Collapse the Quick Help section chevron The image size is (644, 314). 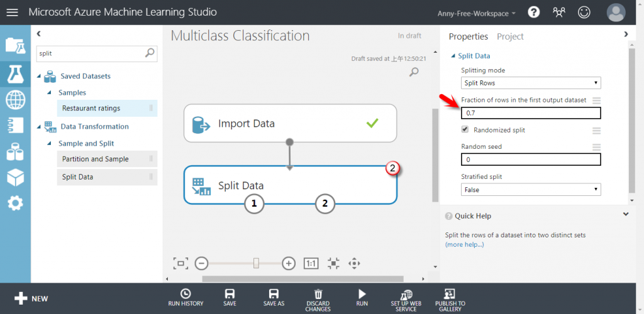[626, 214]
